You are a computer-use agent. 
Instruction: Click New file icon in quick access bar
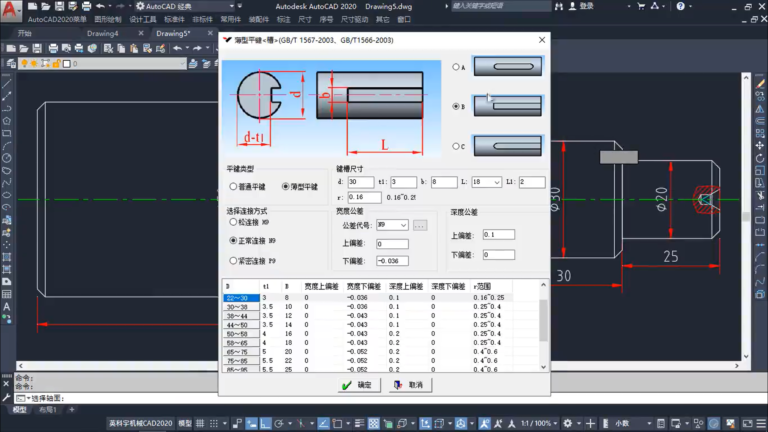pyautogui.click(x=32, y=6)
